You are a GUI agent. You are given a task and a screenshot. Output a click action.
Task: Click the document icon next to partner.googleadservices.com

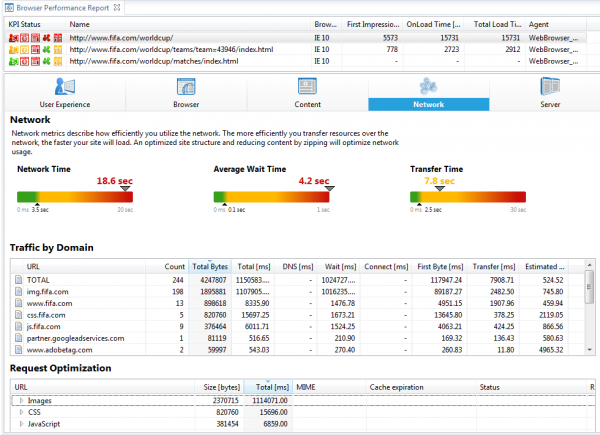click(x=18, y=338)
